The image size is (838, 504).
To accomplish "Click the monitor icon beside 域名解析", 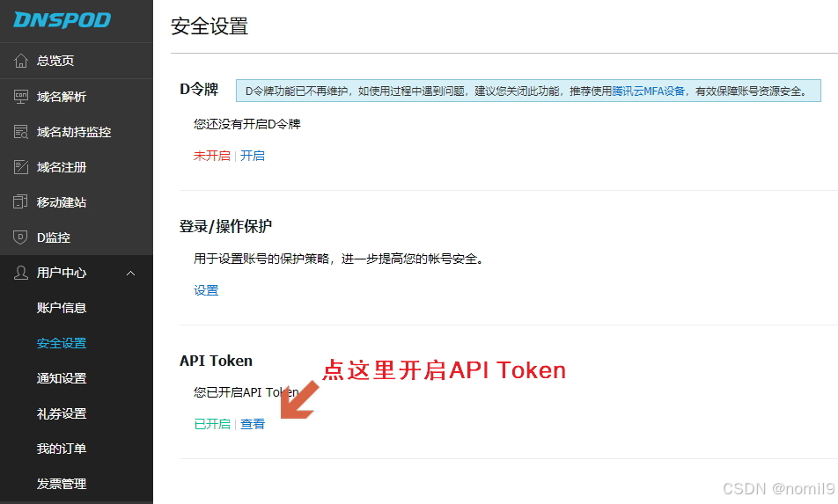I will [x=21, y=97].
